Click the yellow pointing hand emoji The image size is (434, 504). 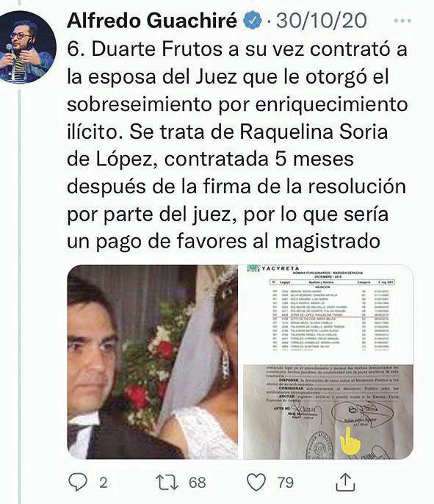point(350,441)
